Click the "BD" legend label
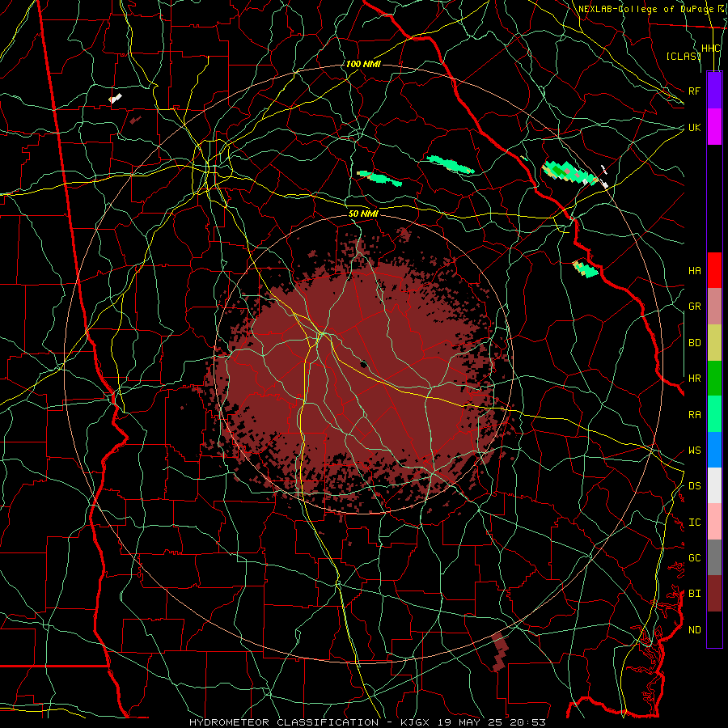728x728 pixels. coord(694,343)
